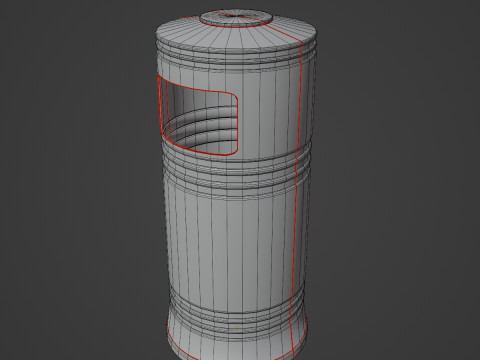Select the rectangular opening in the bin
Viewport: 480px width, 360px height.
(x=198, y=116)
